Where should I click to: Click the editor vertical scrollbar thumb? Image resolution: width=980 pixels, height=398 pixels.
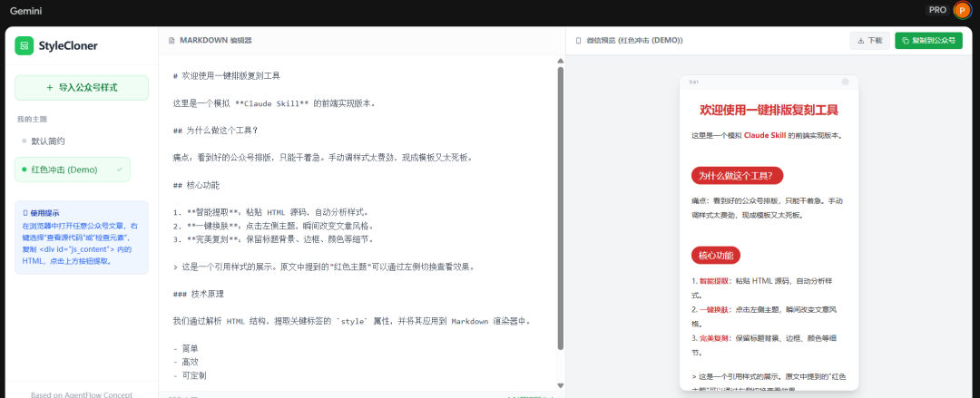click(x=561, y=208)
